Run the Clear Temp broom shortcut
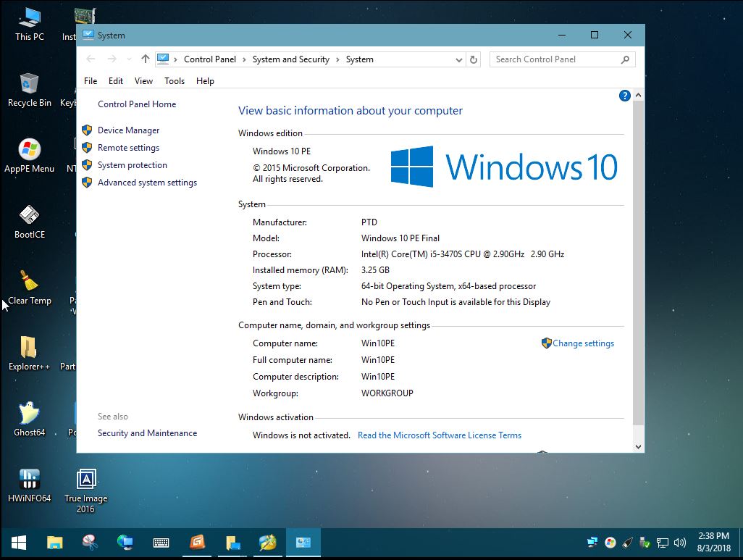This screenshot has width=743, height=560. pos(30,288)
